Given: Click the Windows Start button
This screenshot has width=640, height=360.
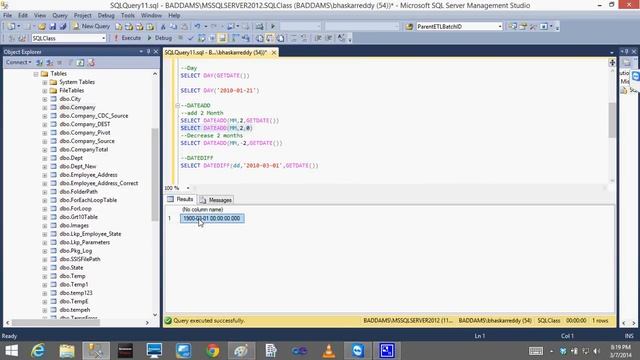Looking at the screenshot, I should point(12,351).
